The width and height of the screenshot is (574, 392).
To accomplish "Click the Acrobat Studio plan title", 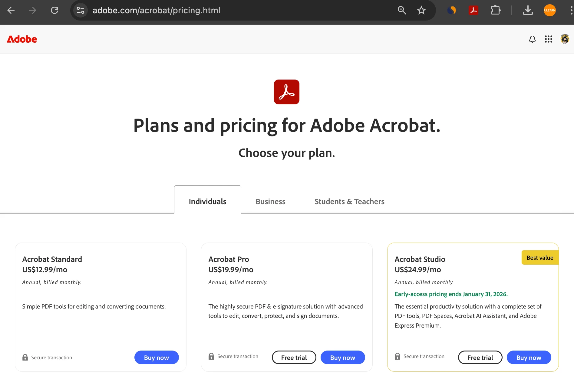I will pyautogui.click(x=420, y=259).
